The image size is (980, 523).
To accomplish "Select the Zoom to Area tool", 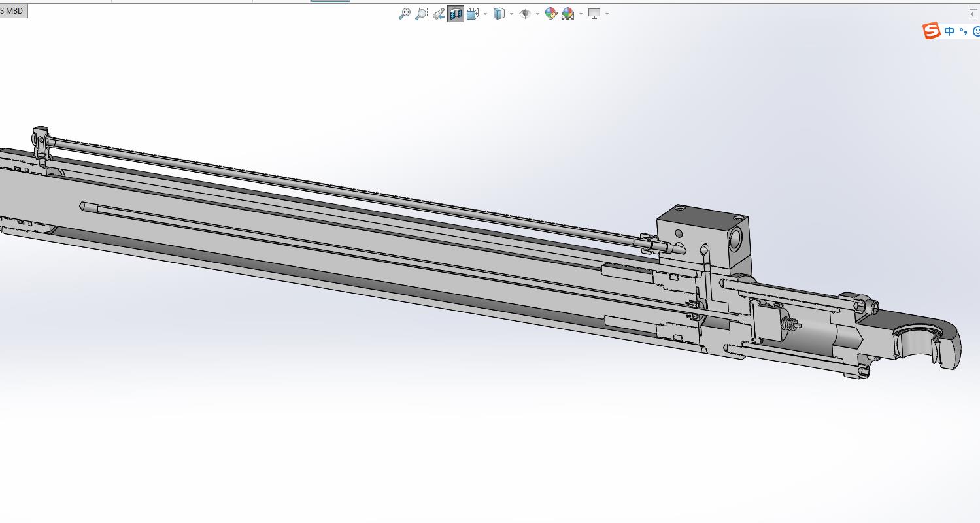I will (422, 14).
